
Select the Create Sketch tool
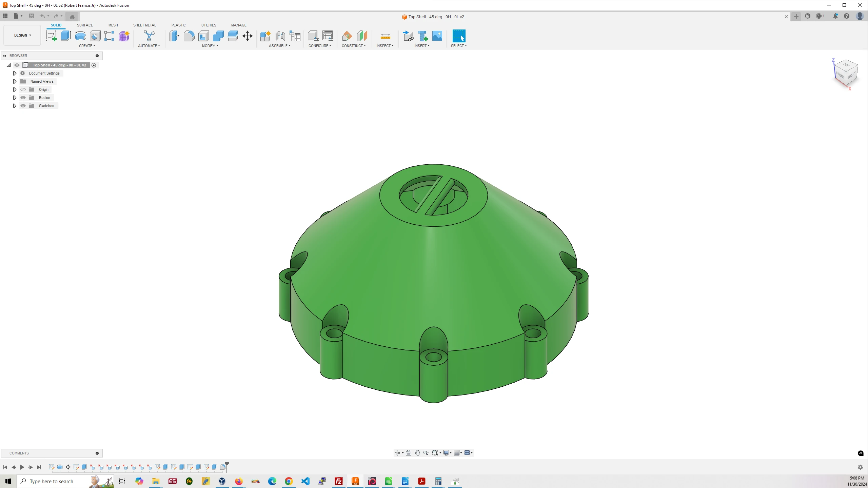(x=51, y=36)
